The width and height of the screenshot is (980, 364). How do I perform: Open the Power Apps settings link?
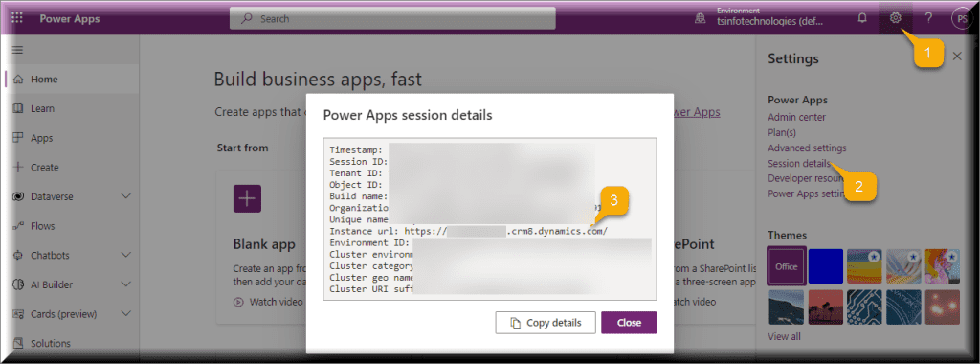pos(806,193)
